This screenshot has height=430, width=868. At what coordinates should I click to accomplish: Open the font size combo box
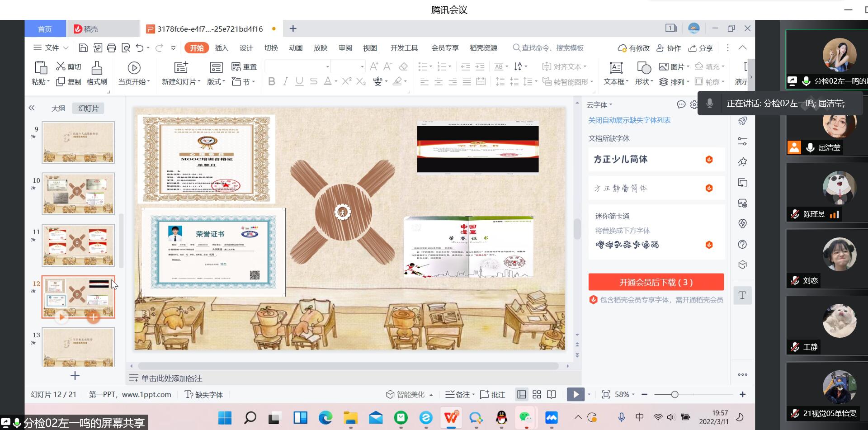(348, 66)
